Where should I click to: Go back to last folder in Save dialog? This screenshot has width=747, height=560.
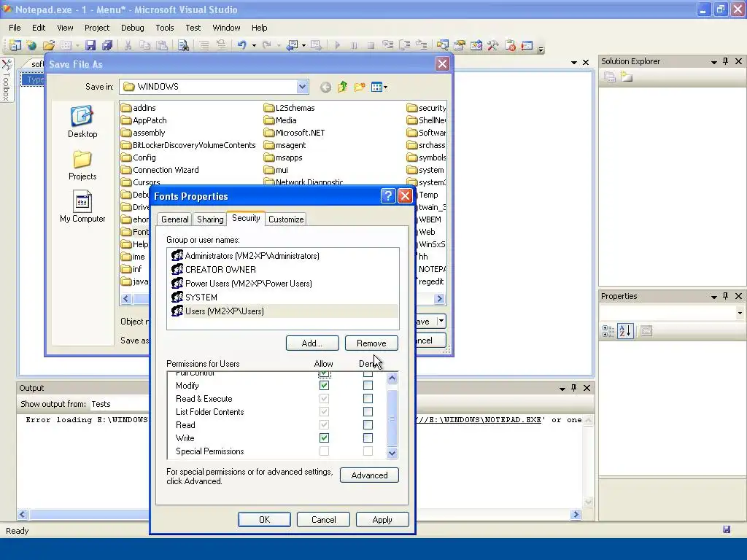click(x=325, y=87)
